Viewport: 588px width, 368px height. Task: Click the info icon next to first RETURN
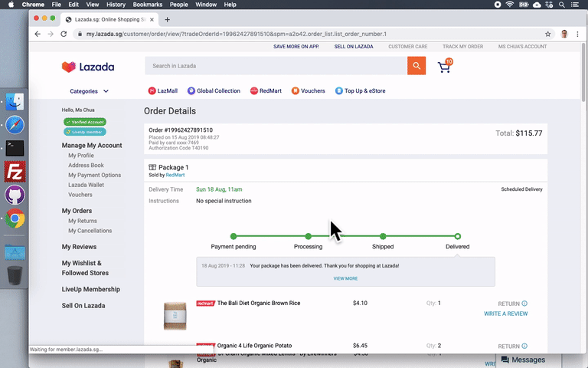pos(524,304)
